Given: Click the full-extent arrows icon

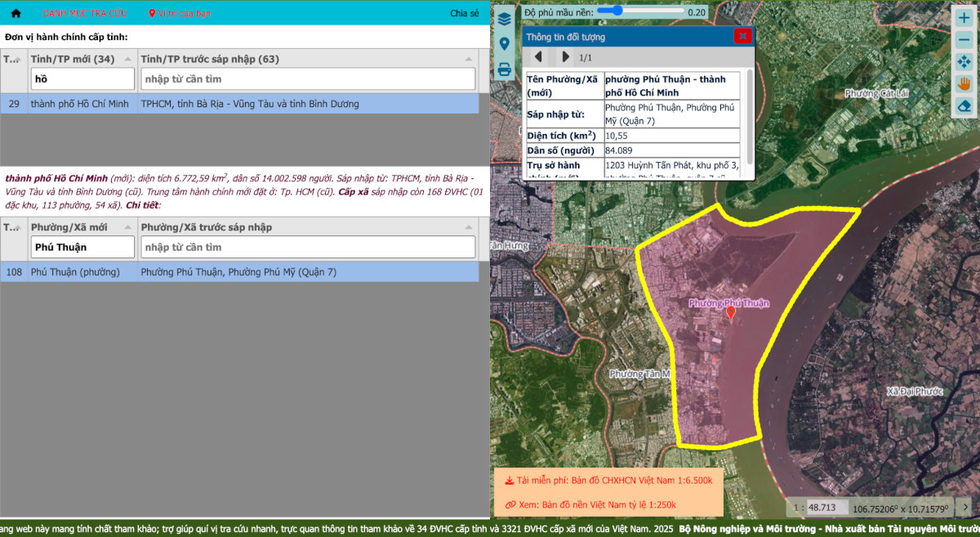Looking at the screenshot, I should click(964, 61).
